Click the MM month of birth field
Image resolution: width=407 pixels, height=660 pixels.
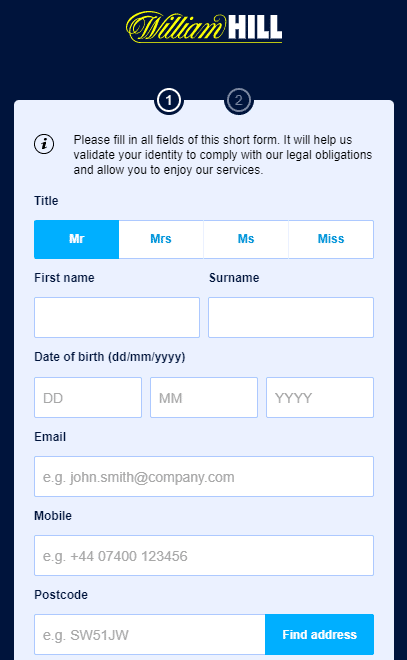[x=204, y=397]
